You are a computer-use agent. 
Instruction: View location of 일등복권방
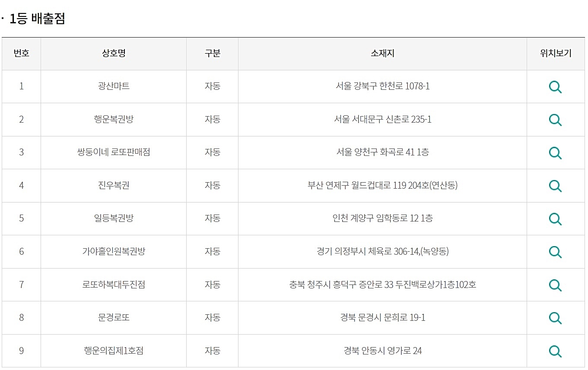coord(555,219)
